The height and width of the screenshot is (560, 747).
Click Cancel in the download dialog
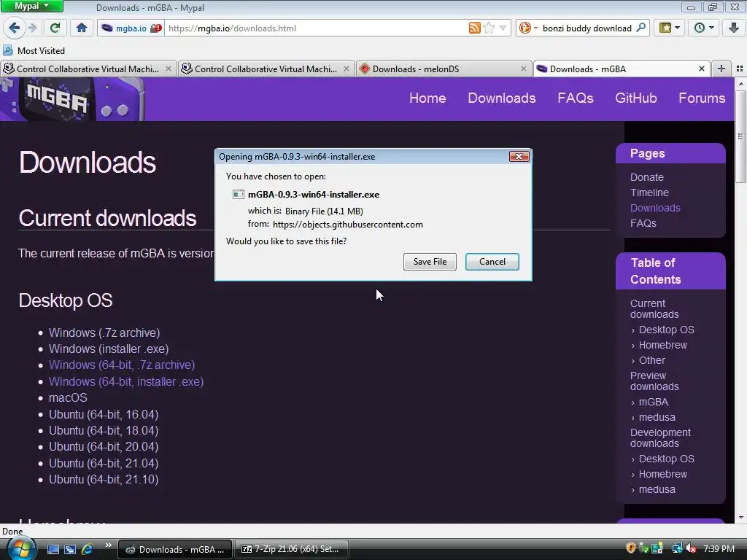point(492,262)
